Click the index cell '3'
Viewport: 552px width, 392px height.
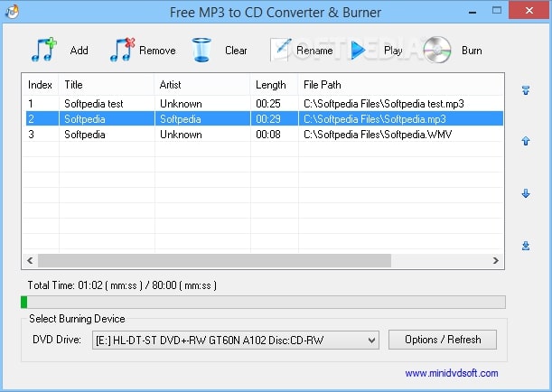point(32,135)
